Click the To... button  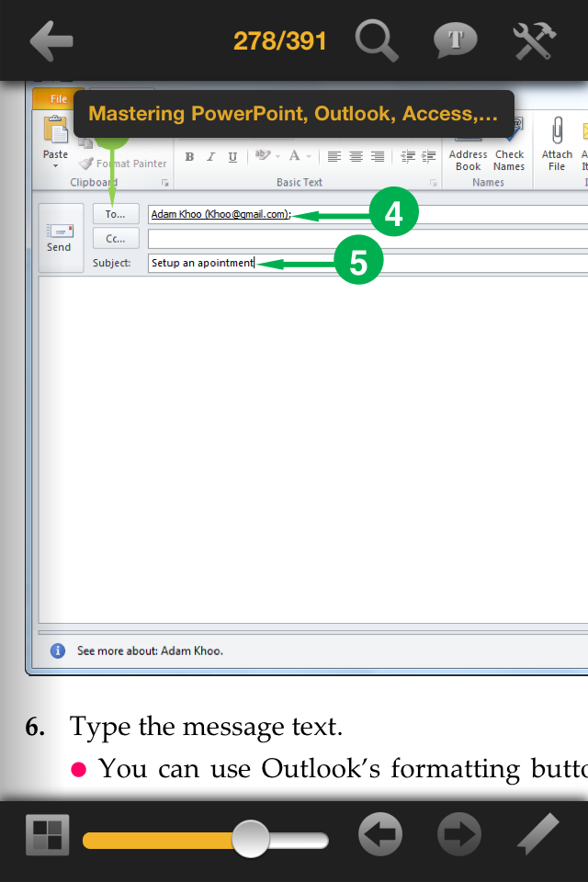tap(116, 214)
